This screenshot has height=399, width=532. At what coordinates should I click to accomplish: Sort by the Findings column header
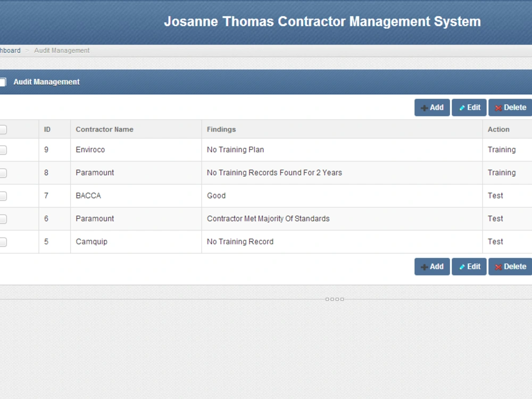(x=221, y=129)
